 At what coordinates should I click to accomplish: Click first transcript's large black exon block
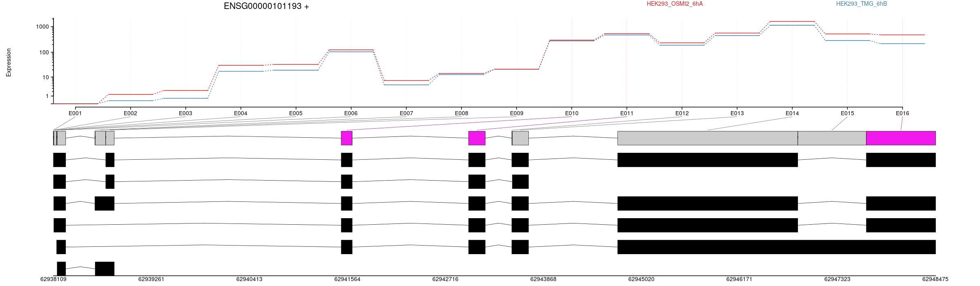click(708, 160)
